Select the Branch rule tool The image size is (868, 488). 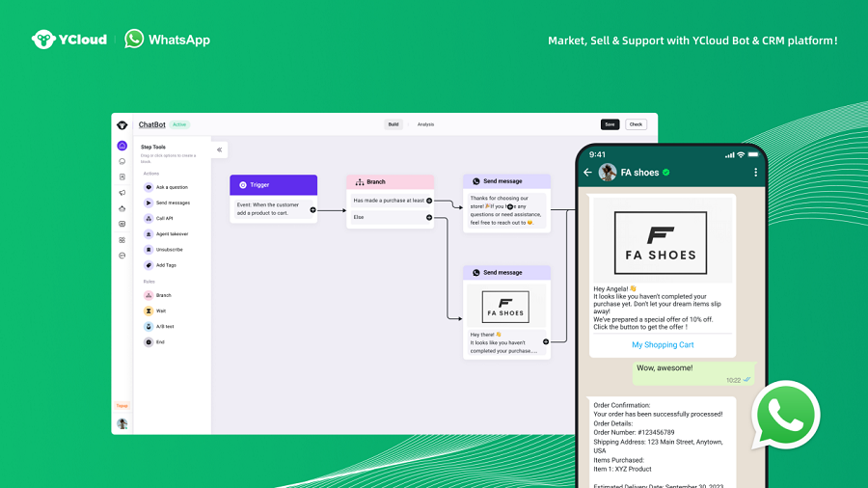click(x=158, y=295)
